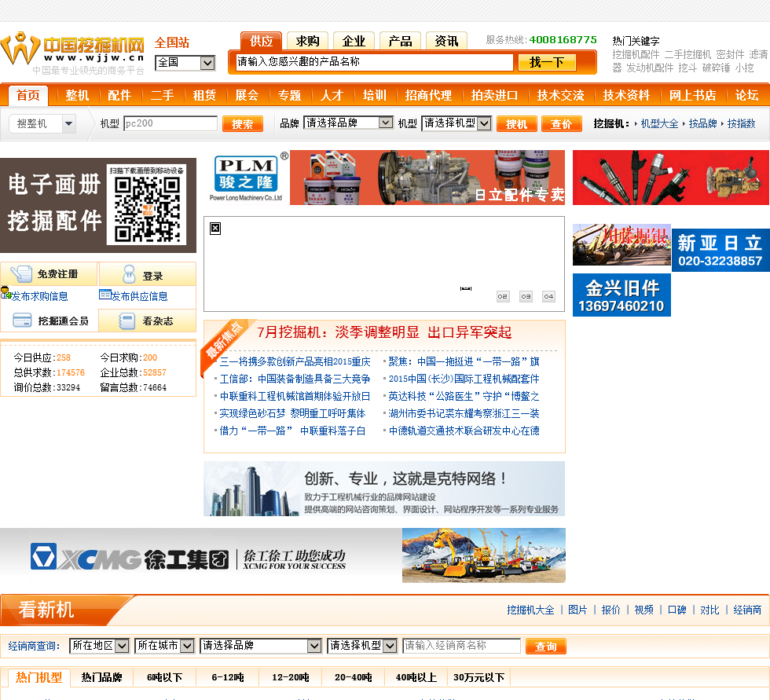The image size is (770, 700).
Task: Open 整机 in main navigation
Action: point(77,95)
